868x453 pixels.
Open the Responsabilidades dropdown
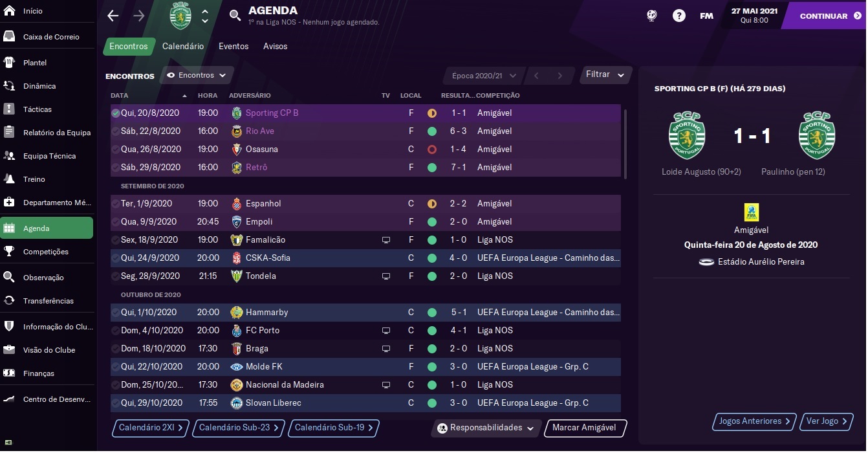coord(486,428)
